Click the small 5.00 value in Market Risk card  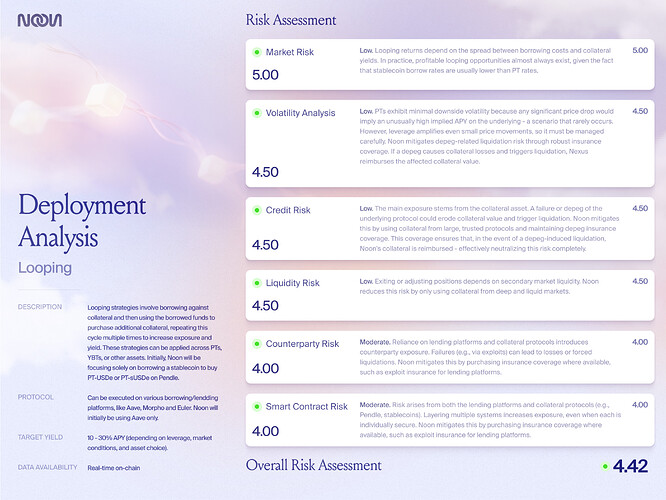click(640, 51)
